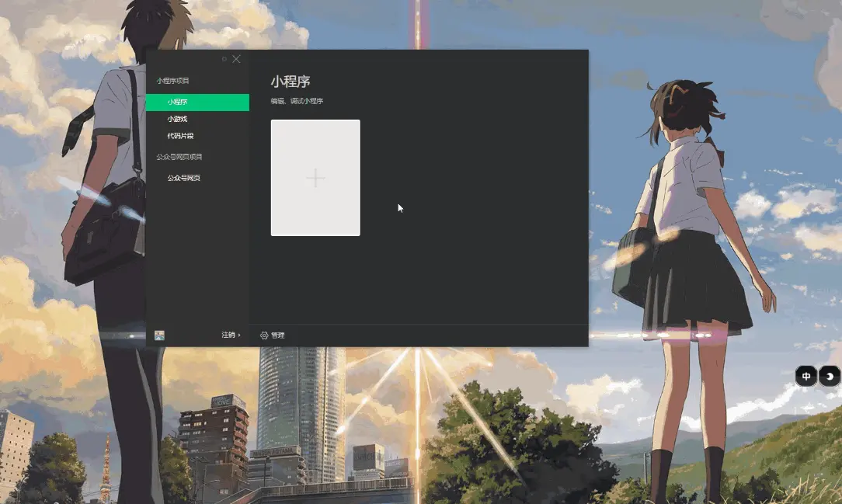Image resolution: width=842 pixels, height=504 pixels.
Task: Click the 注销 logout link
Action: (228, 335)
